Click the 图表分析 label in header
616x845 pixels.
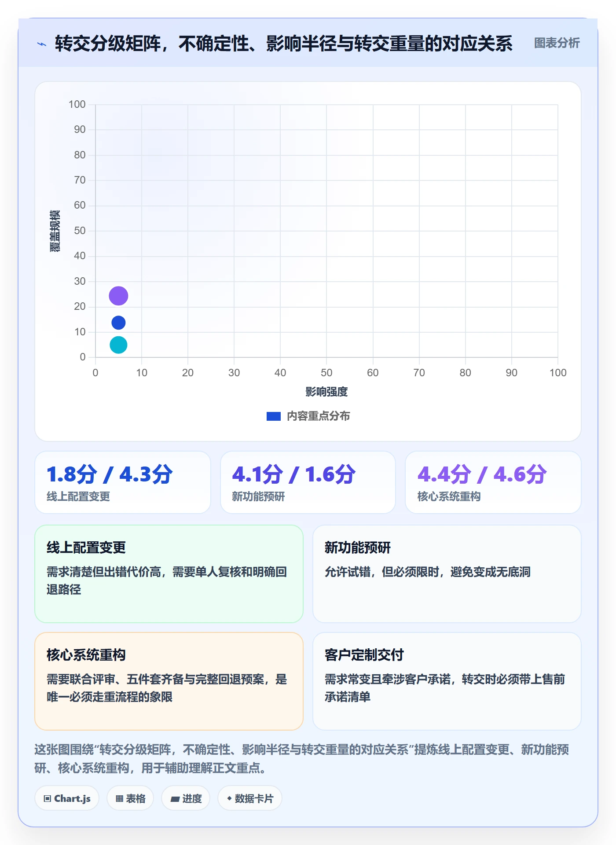point(557,43)
